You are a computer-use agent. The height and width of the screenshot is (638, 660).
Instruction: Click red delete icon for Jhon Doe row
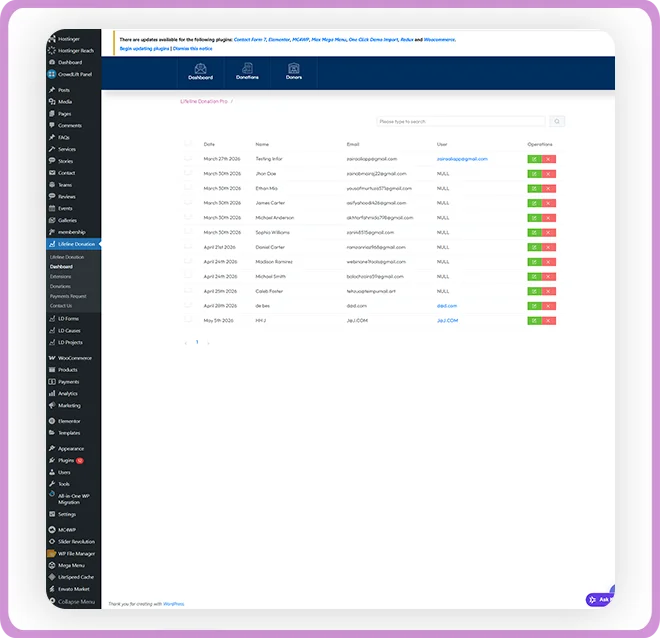click(548, 174)
